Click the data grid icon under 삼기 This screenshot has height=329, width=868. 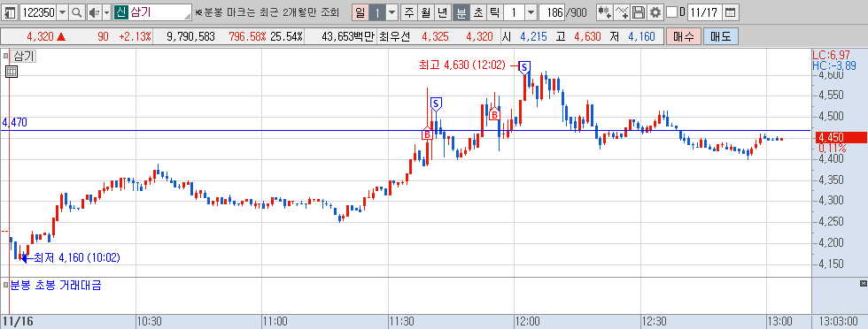click(x=11, y=72)
